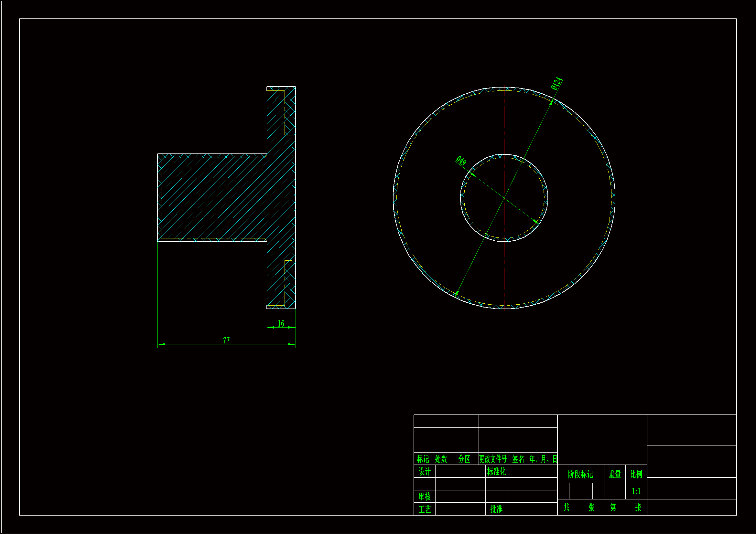This screenshot has height=534, width=756.
Task: Select the Ø49 diameter dimension label
Action: pyautogui.click(x=461, y=161)
